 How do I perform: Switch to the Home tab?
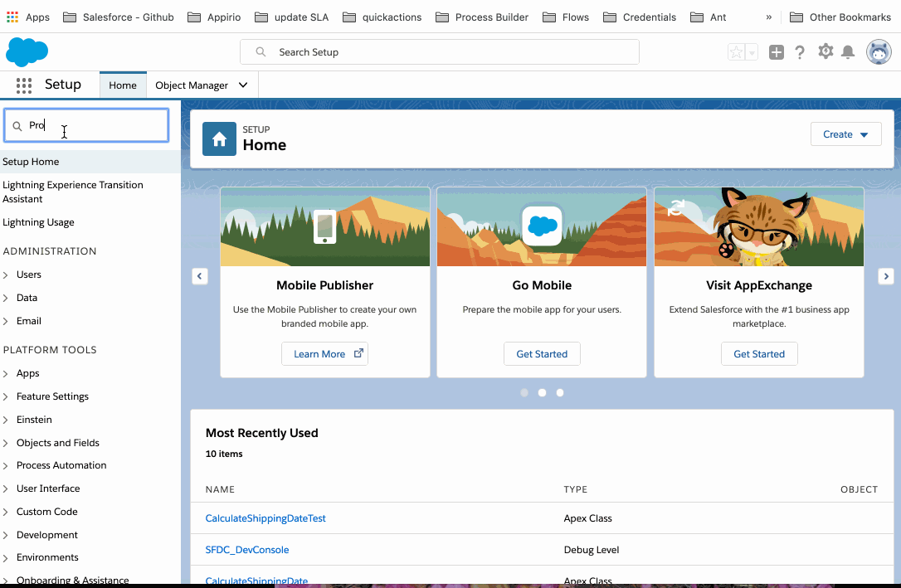click(123, 85)
